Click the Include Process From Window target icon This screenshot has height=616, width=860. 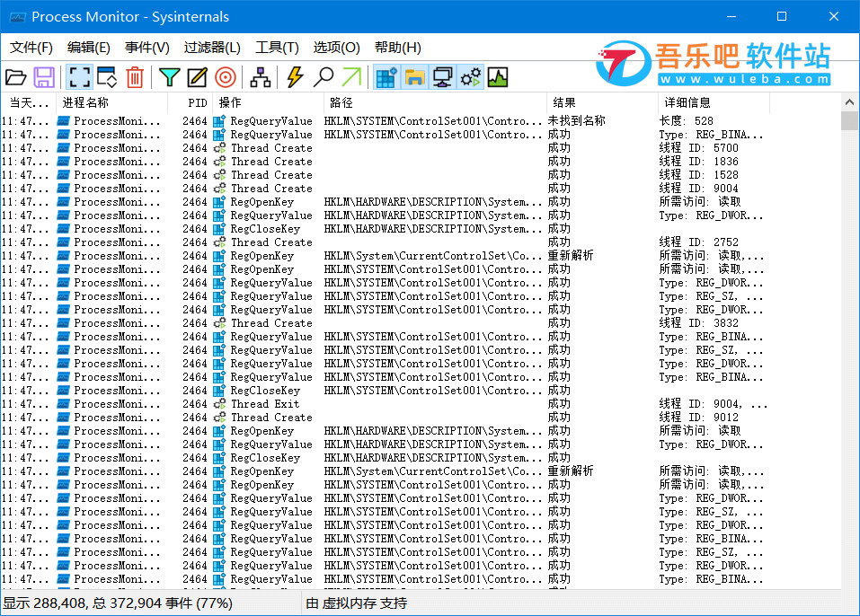pyautogui.click(x=226, y=77)
